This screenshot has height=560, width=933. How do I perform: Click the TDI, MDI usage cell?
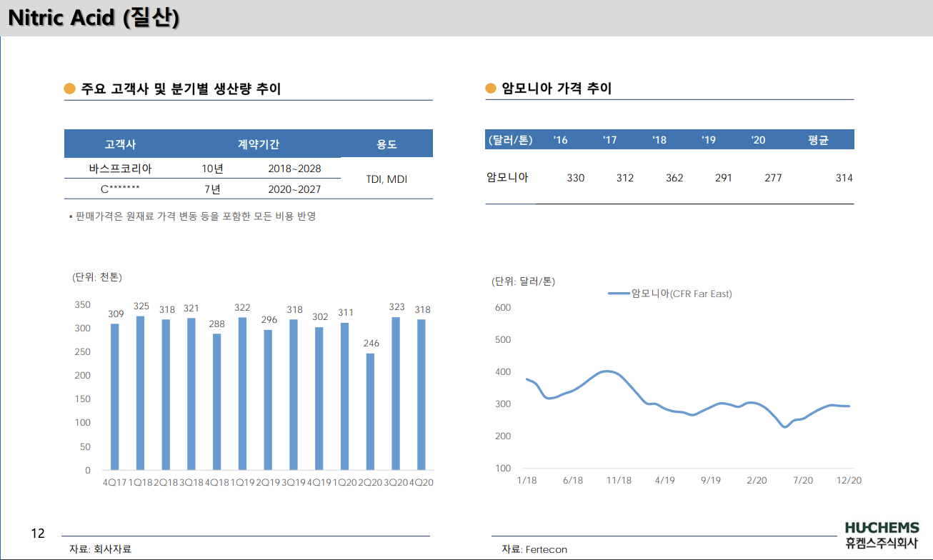point(386,179)
